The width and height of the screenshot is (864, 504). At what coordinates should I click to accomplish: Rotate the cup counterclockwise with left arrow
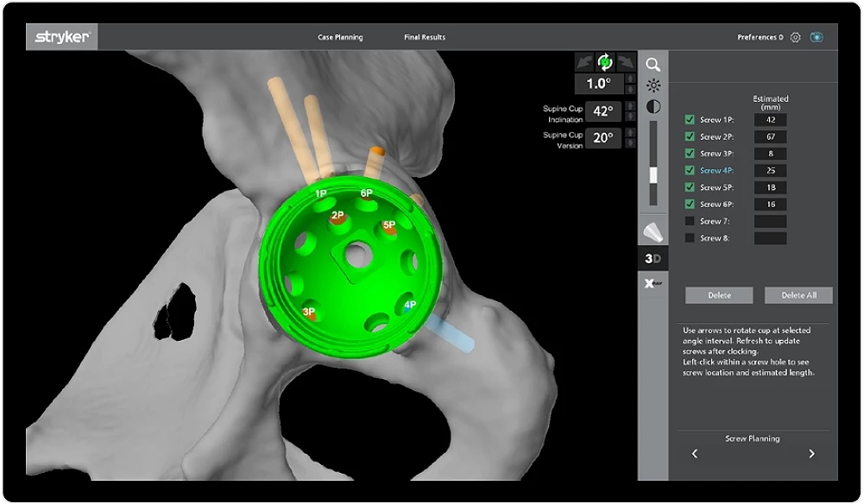(585, 61)
